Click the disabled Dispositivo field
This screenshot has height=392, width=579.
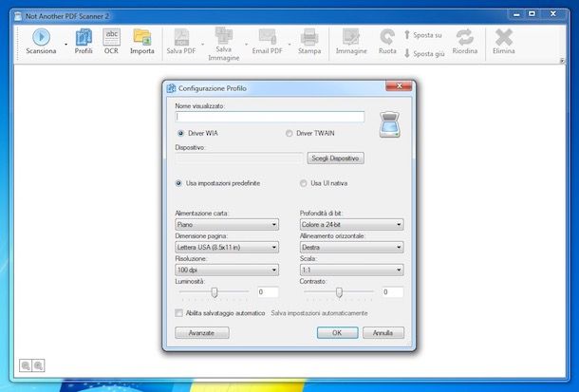click(238, 159)
